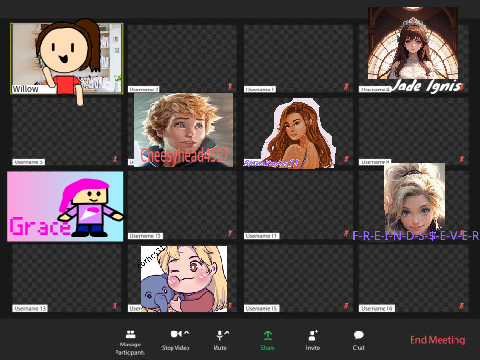This screenshot has height=360, width=480.
Task: Open the Invite people icon
Action: (313, 335)
